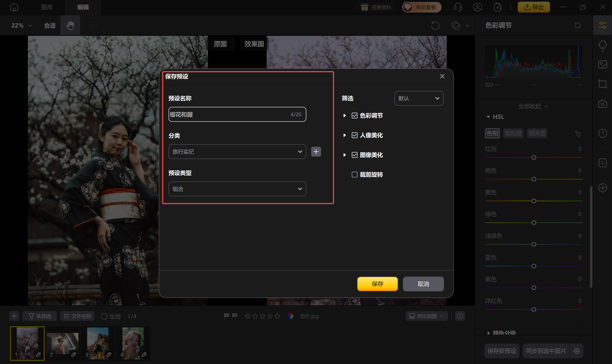This screenshot has width=612, height=364.
Task: Click the plus icon to add new category
Action: pyautogui.click(x=316, y=152)
